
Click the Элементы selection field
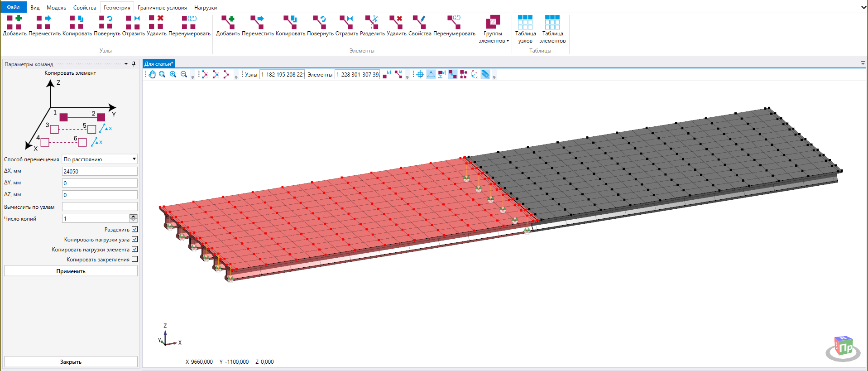357,75
